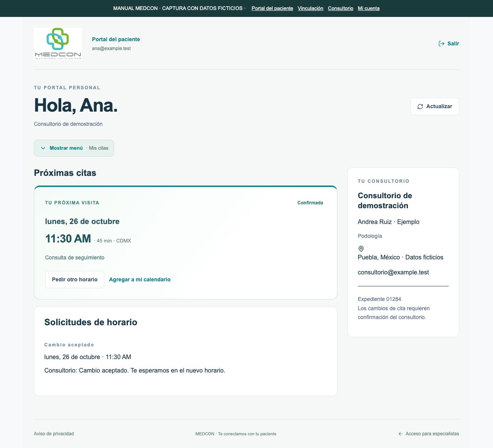
Task: Click the logout arrow icon beside Salir
Action: point(441,44)
